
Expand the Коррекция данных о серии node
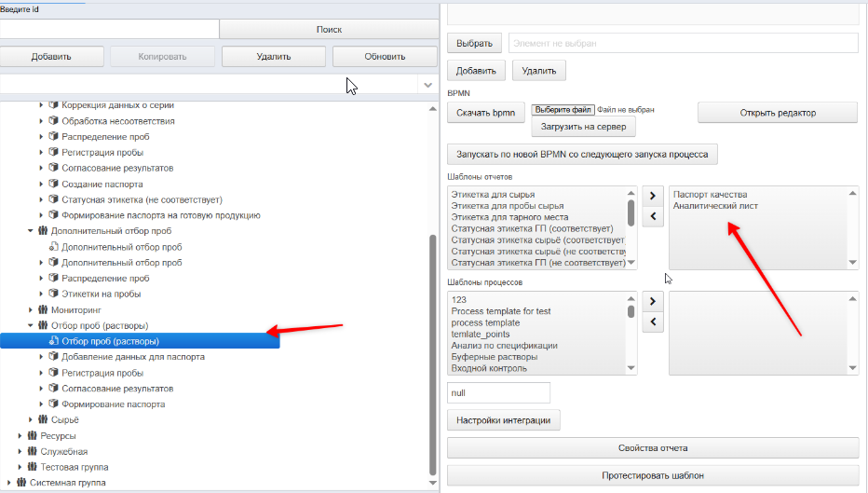pos(41,104)
